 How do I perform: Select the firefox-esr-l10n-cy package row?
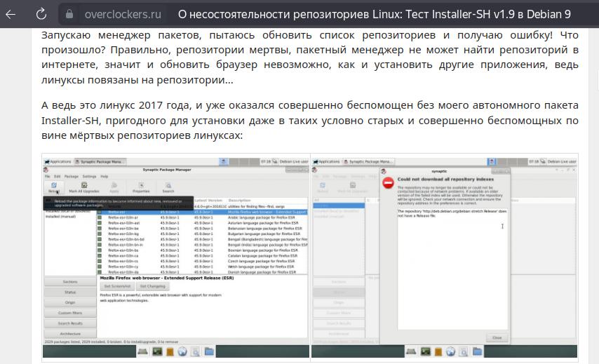(x=202, y=267)
